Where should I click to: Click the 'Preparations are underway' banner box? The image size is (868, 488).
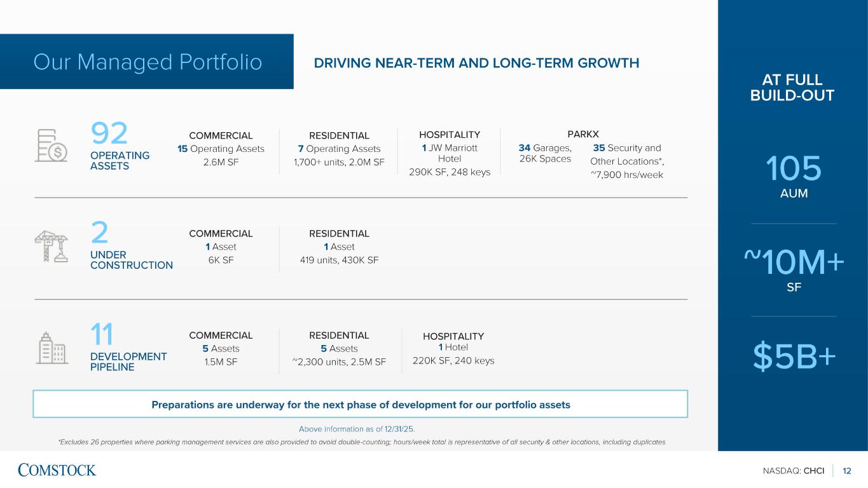point(361,405)
